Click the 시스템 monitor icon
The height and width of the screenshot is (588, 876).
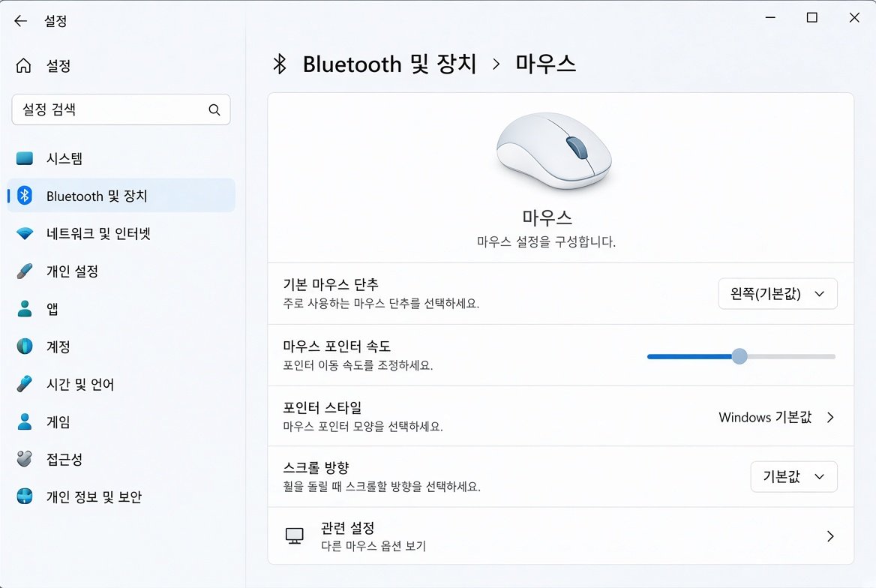pyautogui.click(x=25, y=158)
